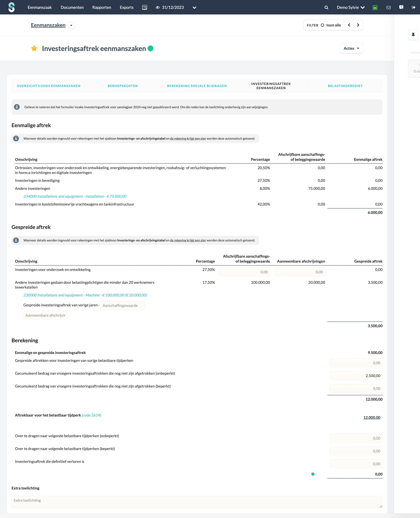
Task: Click the gecumuleerd bedrag (beperkt) field
Action: point(356,388)
